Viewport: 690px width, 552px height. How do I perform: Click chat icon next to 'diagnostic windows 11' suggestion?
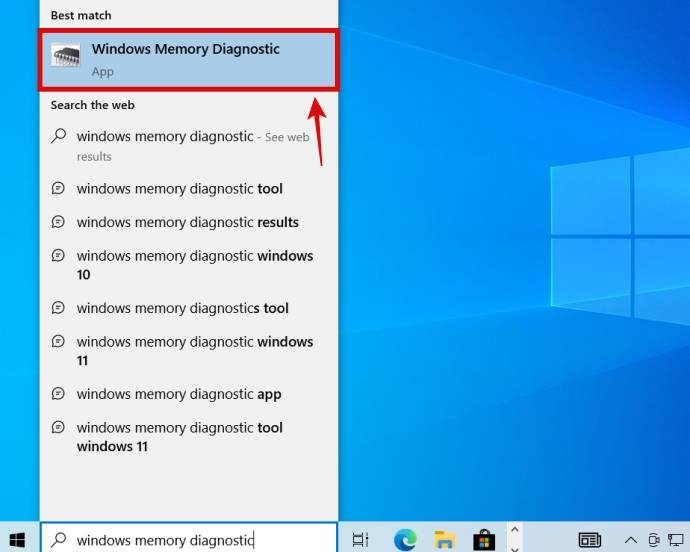58,341
